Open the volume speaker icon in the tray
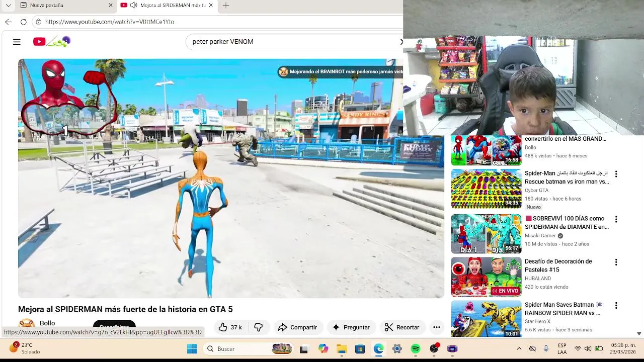Image resolution: width=644 pixels, height=362 pixels. (x=588, y=349)
